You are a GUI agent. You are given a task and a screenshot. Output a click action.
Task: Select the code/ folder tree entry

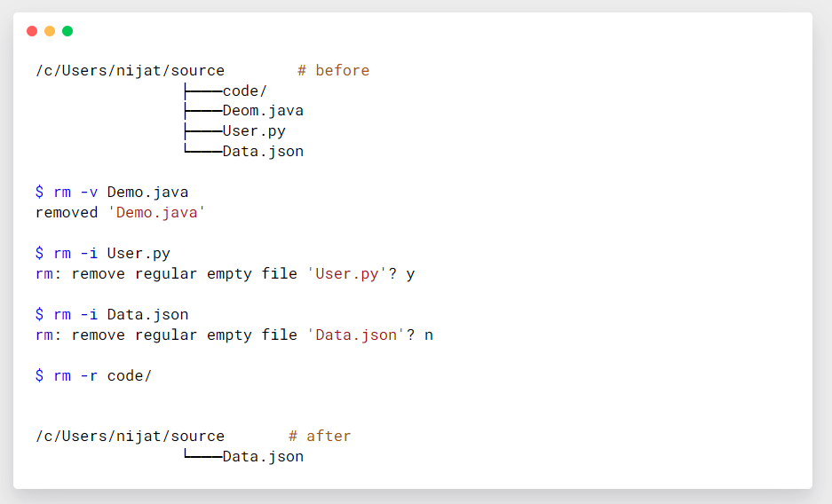pyautogui.click(x=244, y=91)
